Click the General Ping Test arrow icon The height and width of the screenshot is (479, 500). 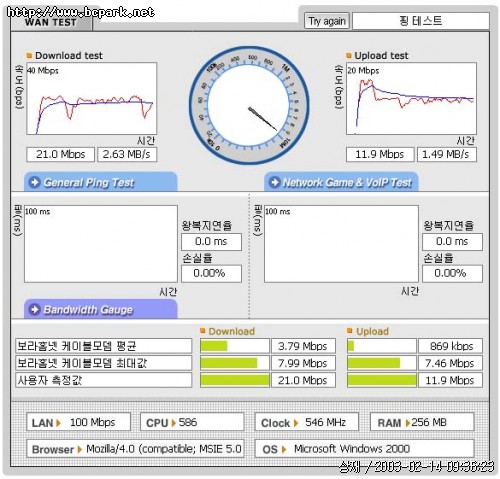point(34,182)
